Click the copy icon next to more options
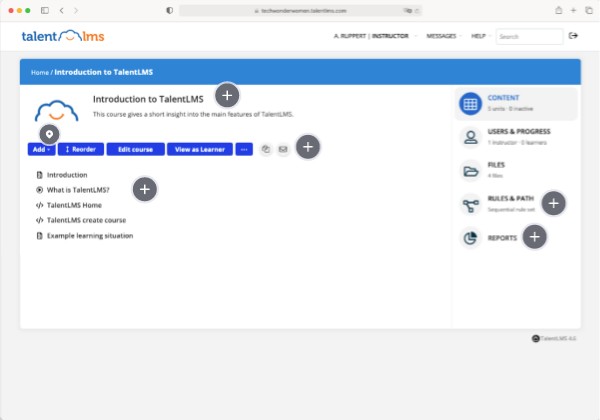This screenshot has width=600, height=420. pyautogui.click(x=266, y=149)
